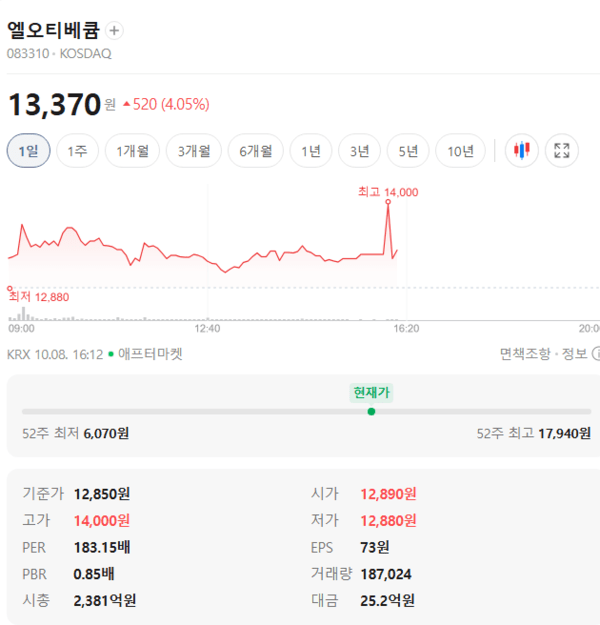Click the 현재가 label above range bar
Screen dimensions: 600x625
pos(371,393)
